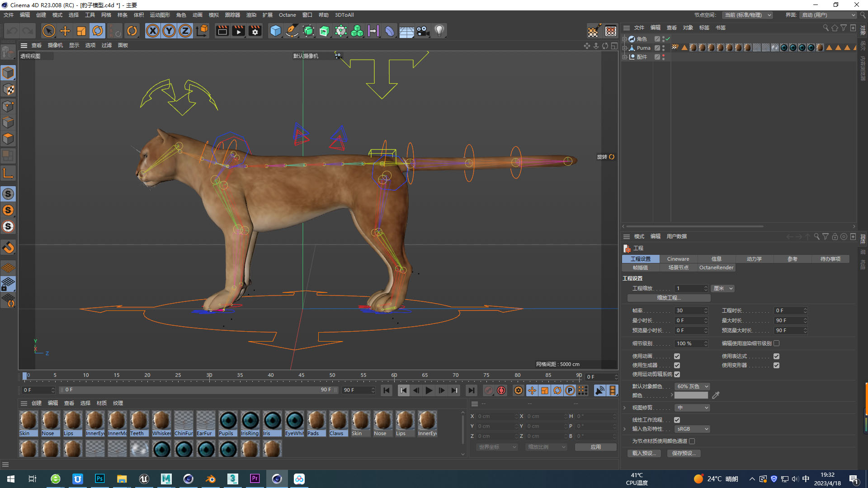Jump to the start of timeline
Image resolution: width=868 pixels, height=488 pixels.
point(387,390)
